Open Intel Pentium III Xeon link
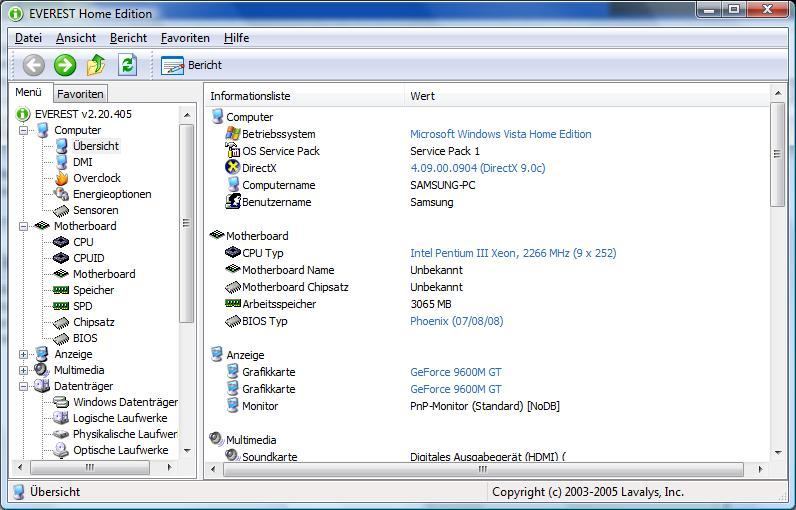This screenshot has height=510, width=796. (513, 253)
